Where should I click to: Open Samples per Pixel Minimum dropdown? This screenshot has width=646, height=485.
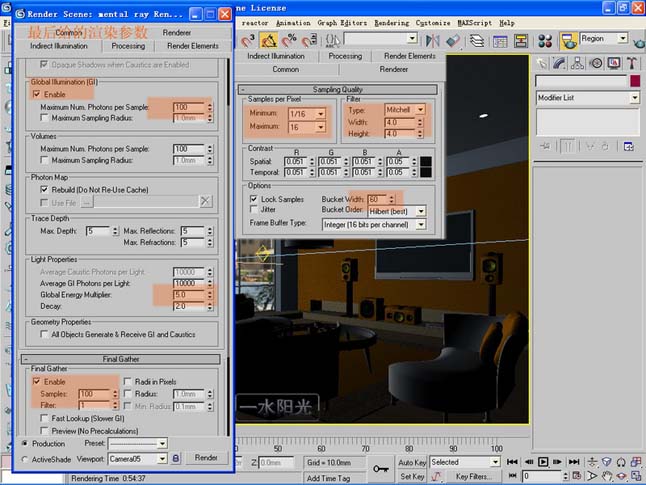(x=321, y=114)
